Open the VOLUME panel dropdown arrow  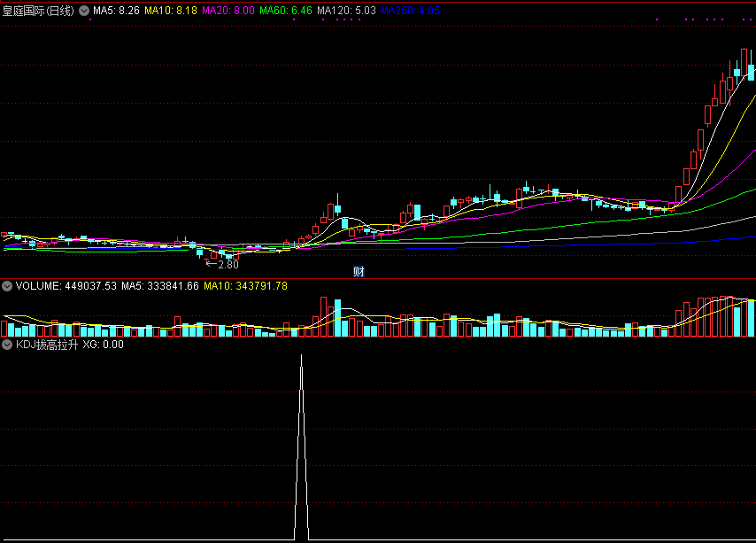[x=7, y=286]
